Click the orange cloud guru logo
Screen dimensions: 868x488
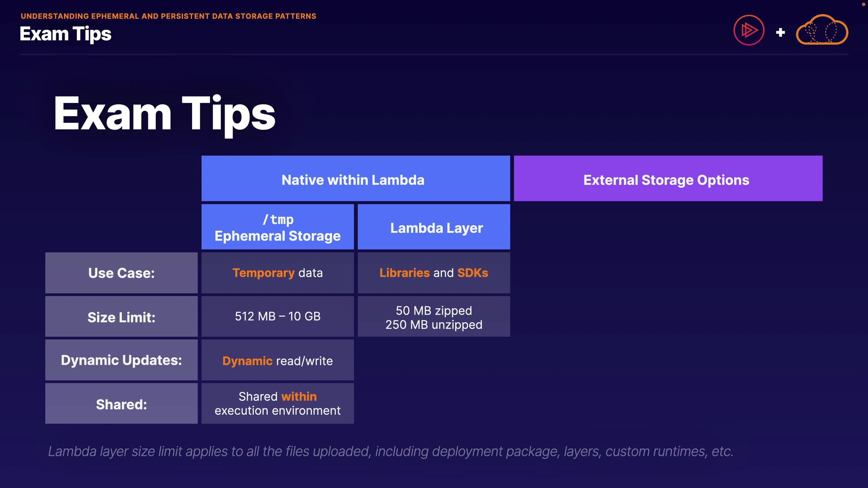[x=821, y=30]
